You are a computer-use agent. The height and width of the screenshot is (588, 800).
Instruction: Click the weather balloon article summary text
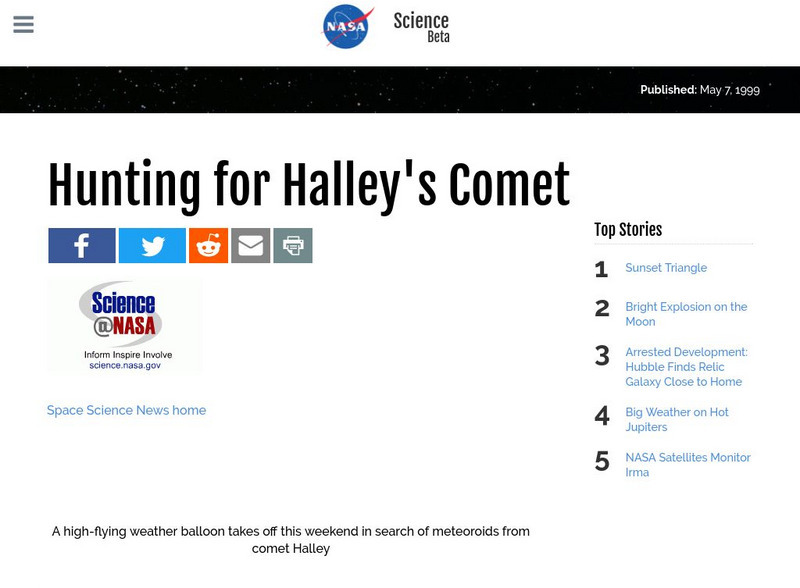tap(291, 540)
